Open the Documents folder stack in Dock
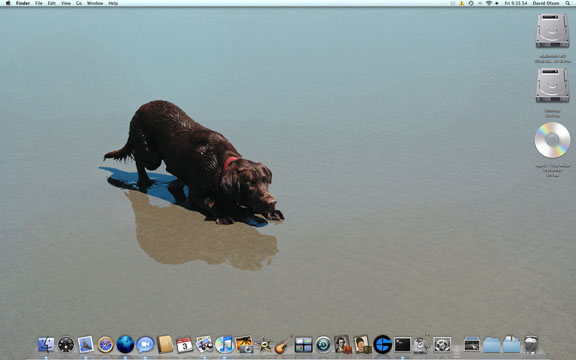This screenshot has height=360, width=576. [511, 345]
